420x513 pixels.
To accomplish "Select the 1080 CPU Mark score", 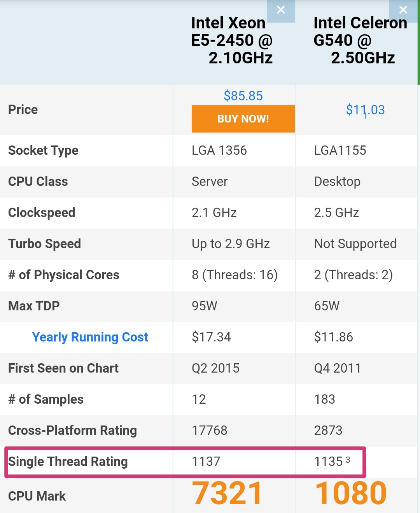I will 351,493.
